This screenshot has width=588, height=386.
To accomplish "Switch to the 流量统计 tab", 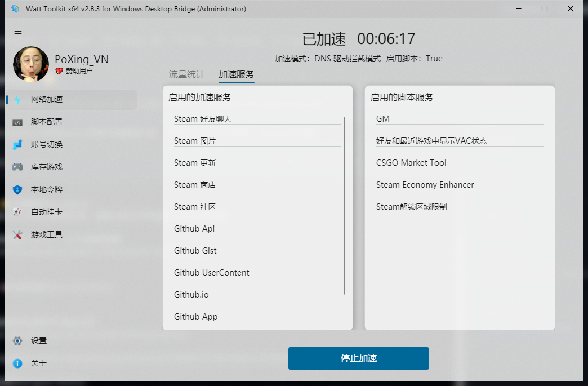I will [187, 74].
